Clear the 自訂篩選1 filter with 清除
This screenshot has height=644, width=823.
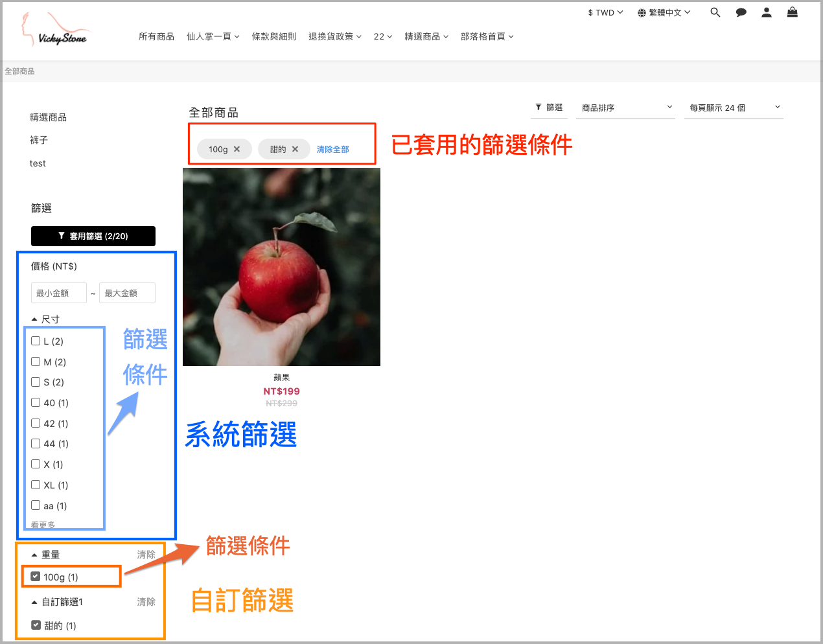146,602
